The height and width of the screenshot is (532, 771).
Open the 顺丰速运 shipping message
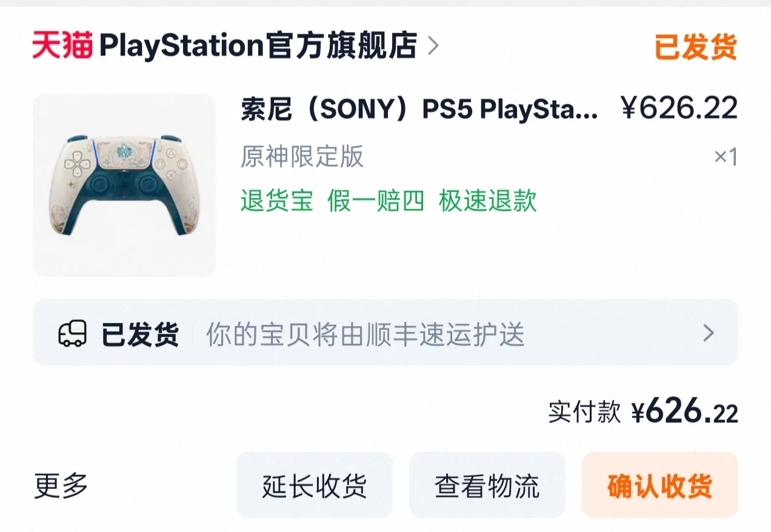[x=365, y=334]
